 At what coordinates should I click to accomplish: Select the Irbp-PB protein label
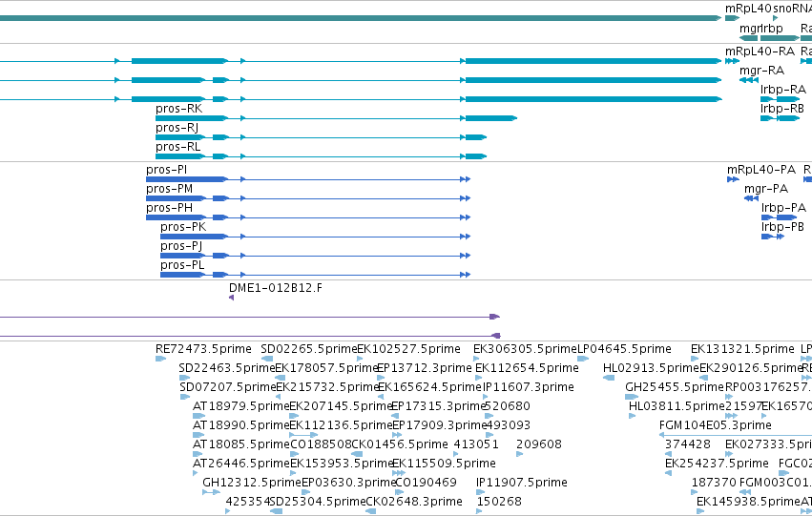click(782, 227)
